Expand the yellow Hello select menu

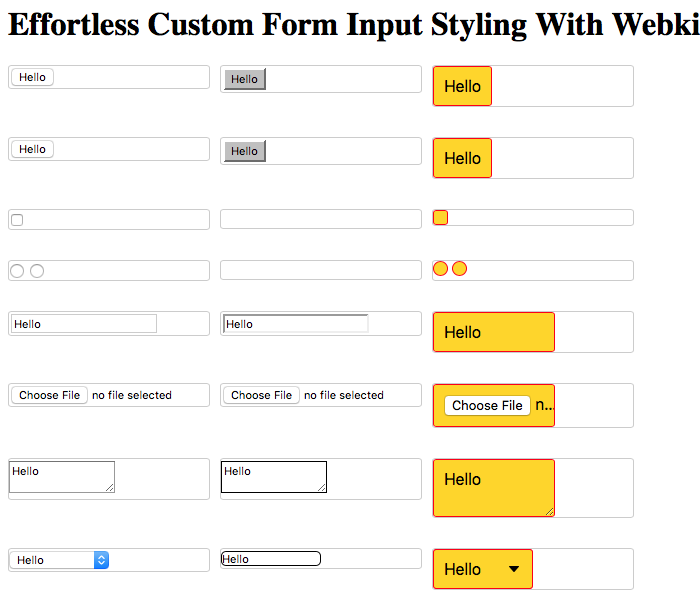(x=483, y=569)
